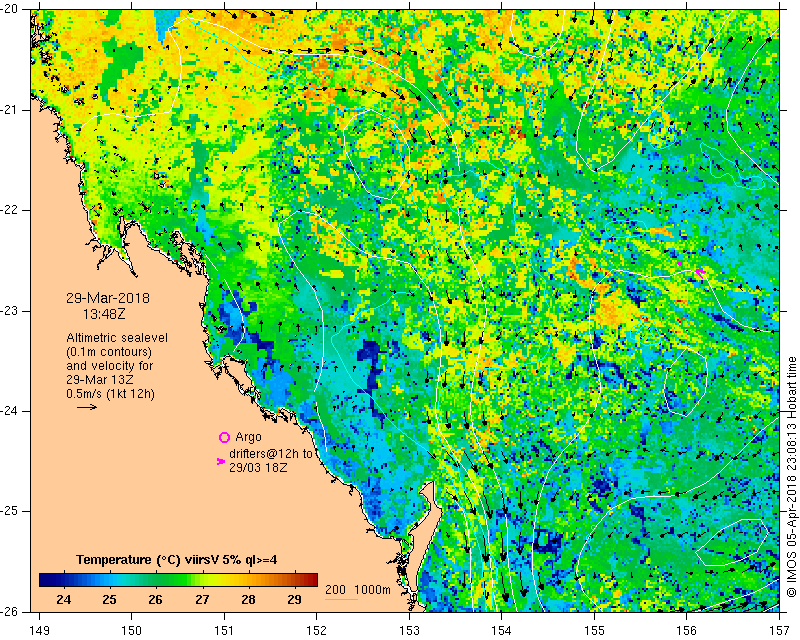
Task: Click the colorbar tick label 27
Action: (202, 600)
